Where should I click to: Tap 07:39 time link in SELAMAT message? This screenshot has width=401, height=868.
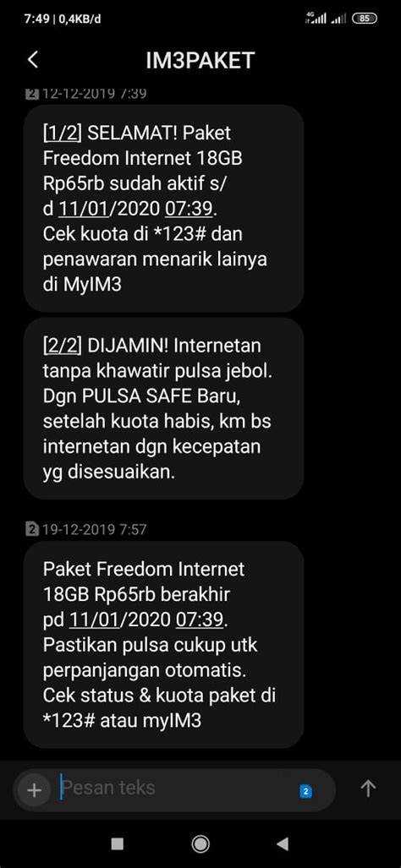point(190,210)
